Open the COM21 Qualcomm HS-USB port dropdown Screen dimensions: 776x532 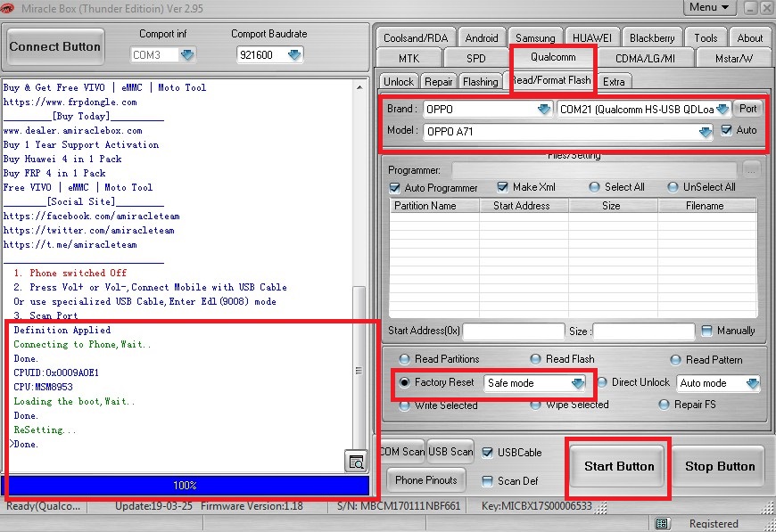[722, 109]
